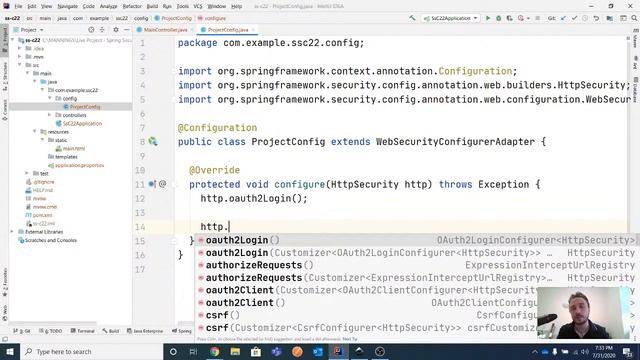Hide the Project panel with minus icon
Image resolution: width=640 pixels, height=360 pixels.
point(127,30)
